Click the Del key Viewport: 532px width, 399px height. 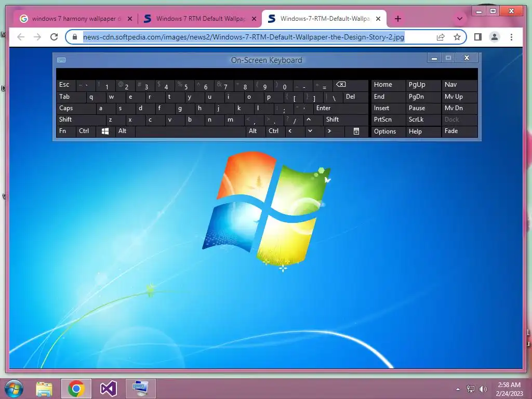(x=355, y=97)
